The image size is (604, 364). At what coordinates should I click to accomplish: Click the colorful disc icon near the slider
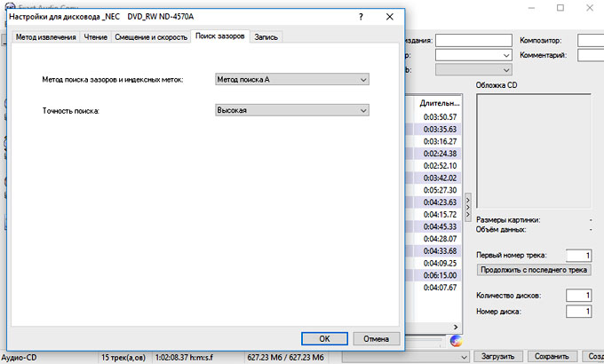pos(457,340)
